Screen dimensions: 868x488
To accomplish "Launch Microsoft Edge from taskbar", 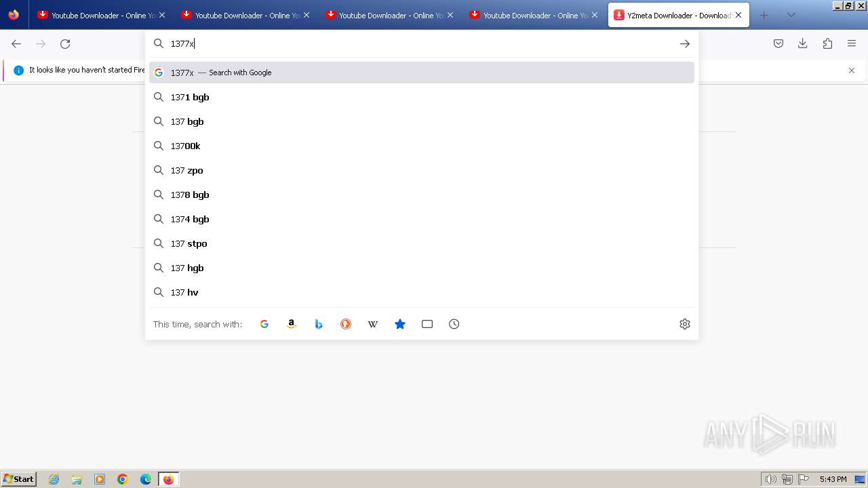I will pyautogui.click(x=146, y=479).
